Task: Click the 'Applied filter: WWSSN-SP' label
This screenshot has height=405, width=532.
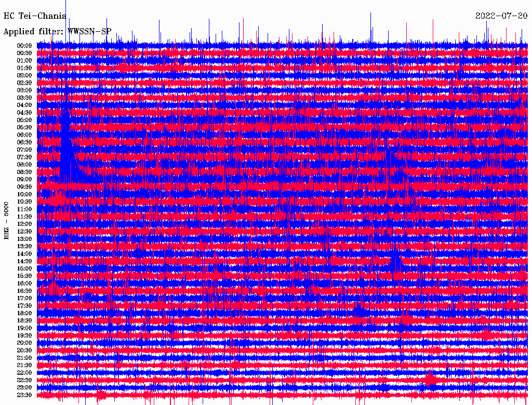Action: [x=57, y=32]
